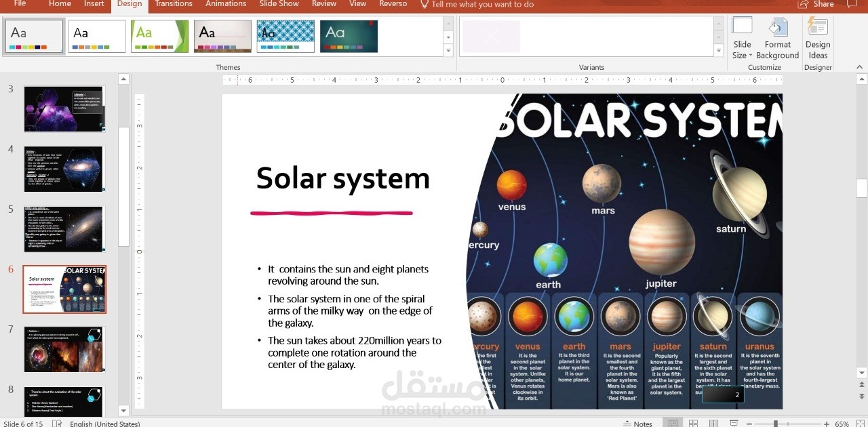Select slide 7 Nebula thumbnail
This screenshot has width=868, height=427.
(x=64, y=349)
